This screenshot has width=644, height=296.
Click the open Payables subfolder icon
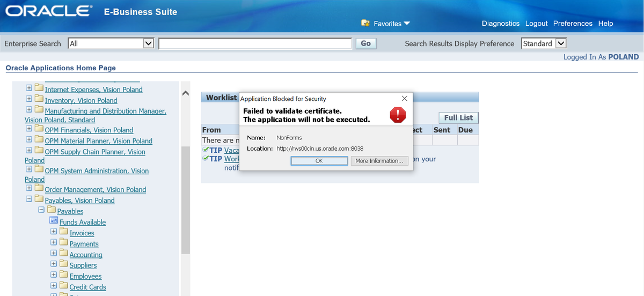(51, 210)
